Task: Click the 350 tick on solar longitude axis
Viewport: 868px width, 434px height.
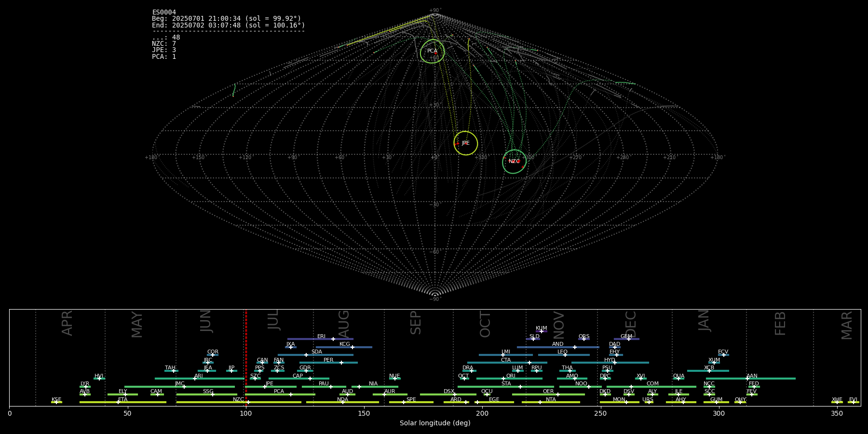Action: point(837,413)
